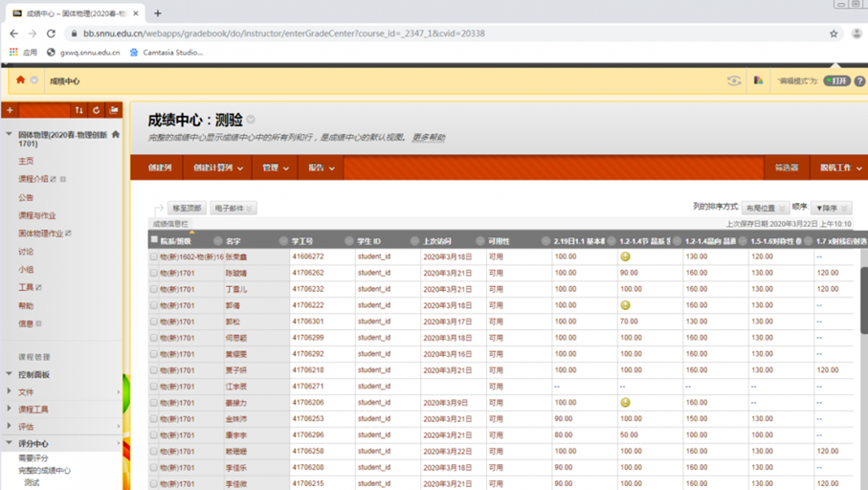This screenshot has width=868, height=490.
Task: Click the folder view icon in the course menu
Action: (x=114, y=110)
